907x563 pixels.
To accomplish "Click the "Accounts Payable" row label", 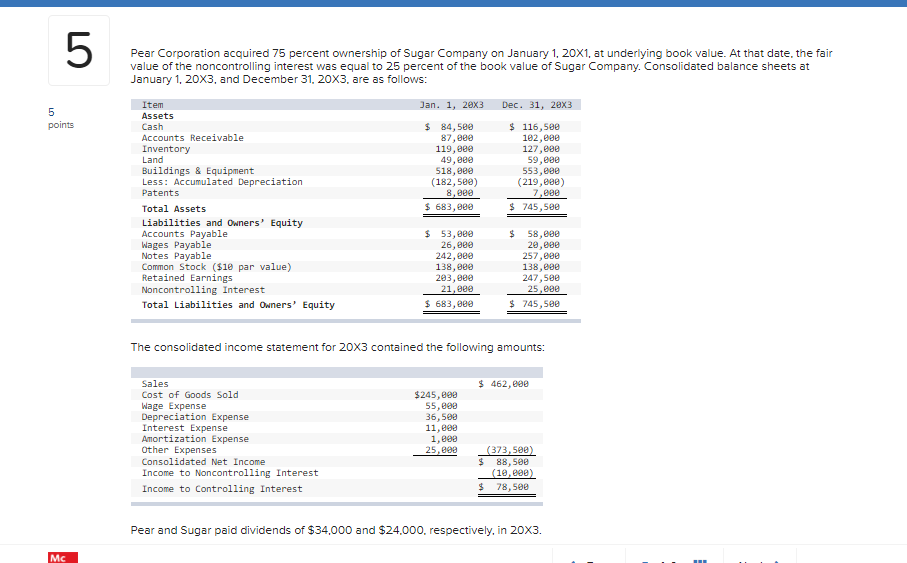I will click(185, 234).
